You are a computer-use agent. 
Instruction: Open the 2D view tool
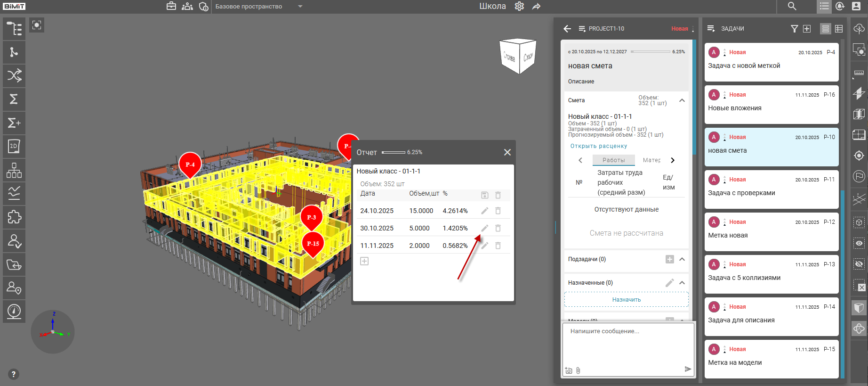coord(14,147)
